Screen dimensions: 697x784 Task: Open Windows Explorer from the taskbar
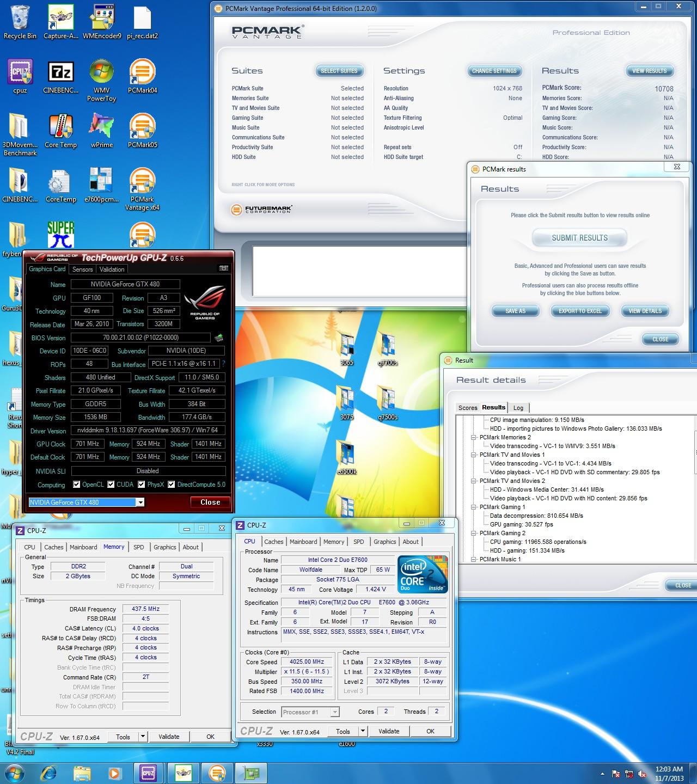(x=82, y=773)
